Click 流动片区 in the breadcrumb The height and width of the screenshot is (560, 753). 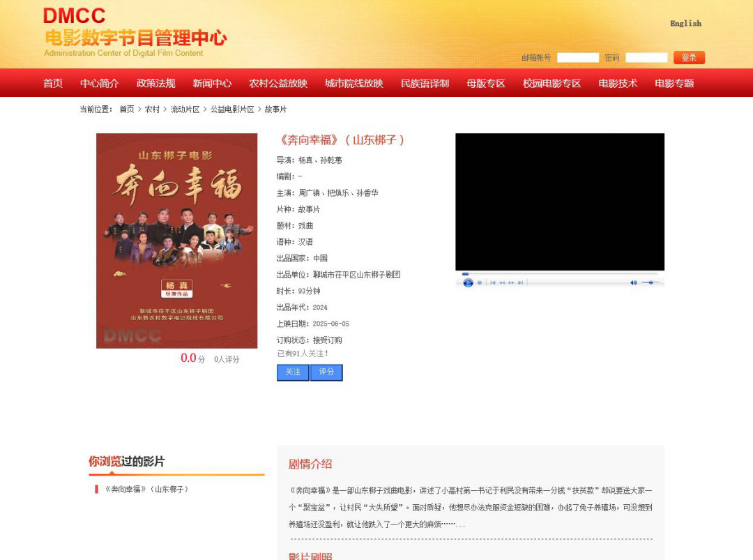185,109
